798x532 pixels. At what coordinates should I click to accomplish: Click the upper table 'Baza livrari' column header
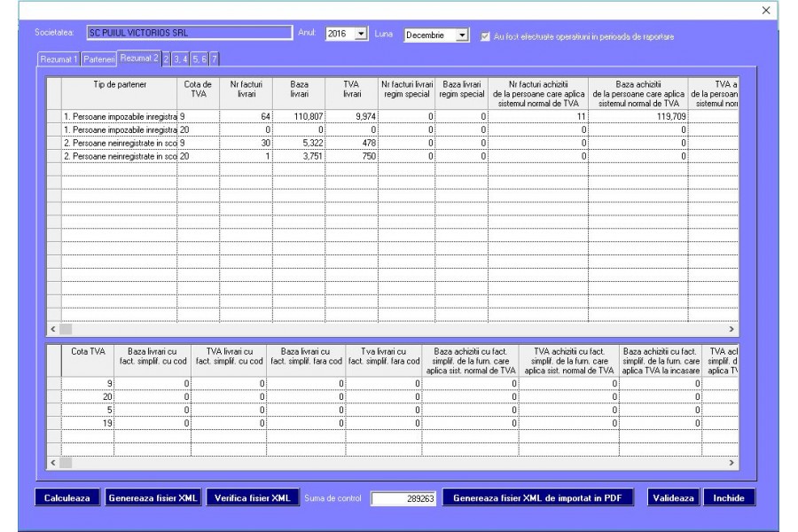(x=300, y=94)
